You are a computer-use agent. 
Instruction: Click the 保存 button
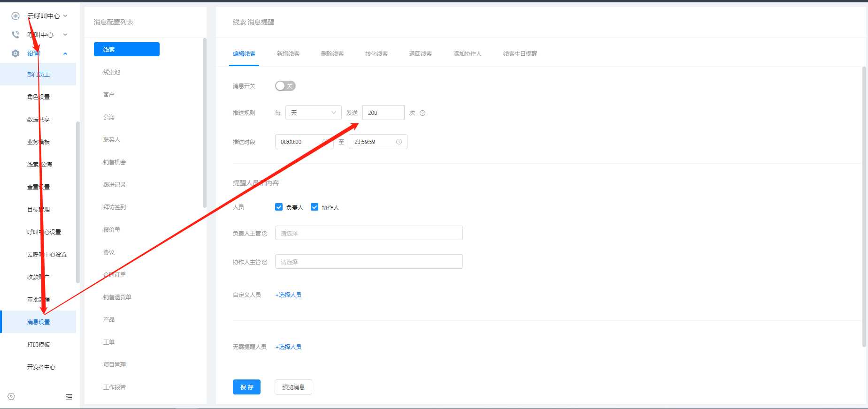coord(246,387)
